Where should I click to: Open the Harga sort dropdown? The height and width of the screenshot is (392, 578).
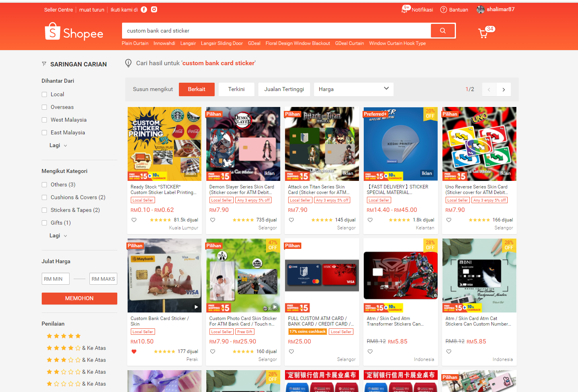[x=353, y=89]
